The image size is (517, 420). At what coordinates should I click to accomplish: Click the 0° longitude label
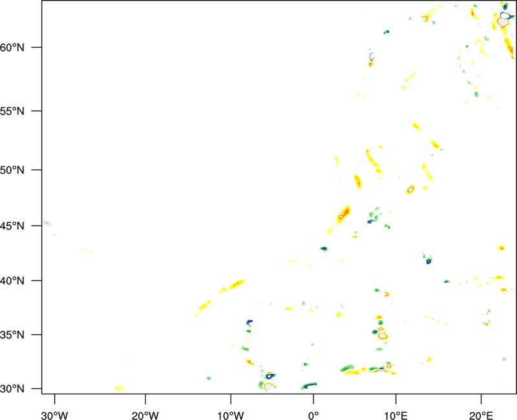[x=313, y=415]
